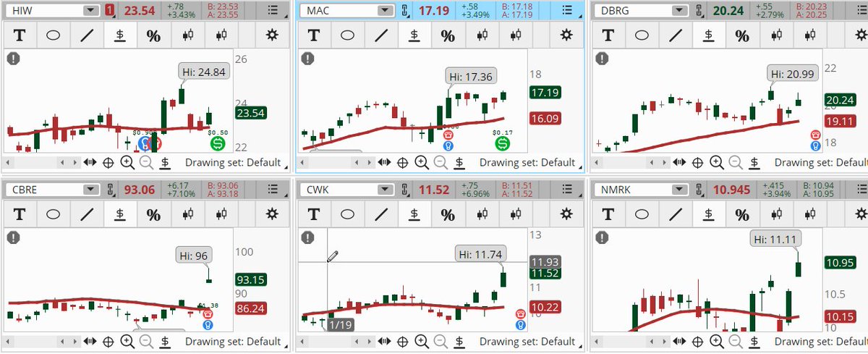Select the text tool in HIW chart
Screen dimensions: 868x354
20,35
